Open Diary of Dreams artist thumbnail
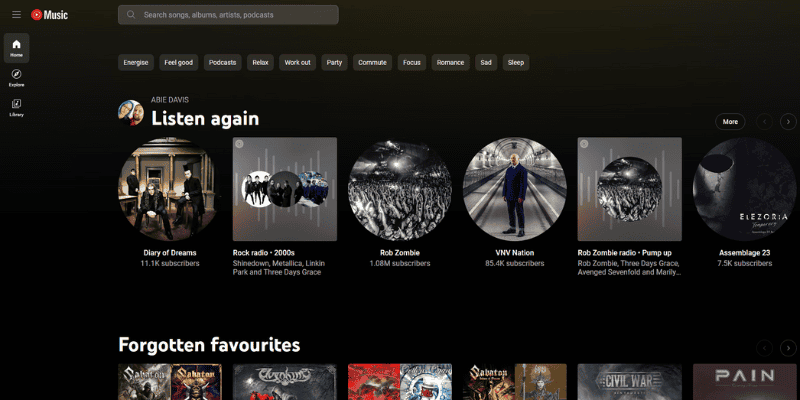 (170, 189)
